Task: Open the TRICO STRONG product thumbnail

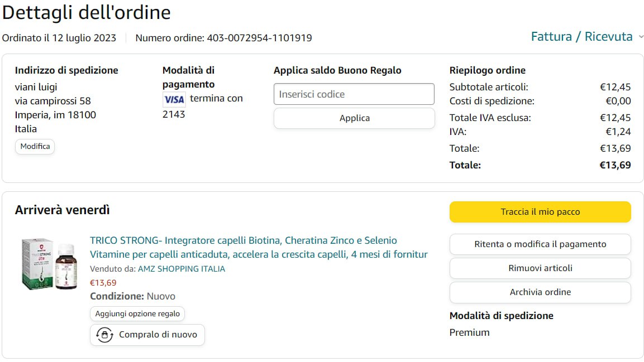Action: click(49, 264)
